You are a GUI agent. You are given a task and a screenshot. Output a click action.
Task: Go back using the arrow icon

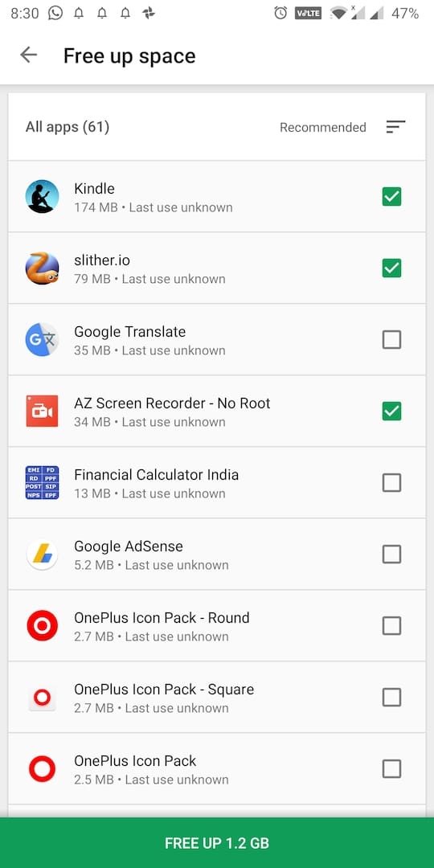[28, 55]
